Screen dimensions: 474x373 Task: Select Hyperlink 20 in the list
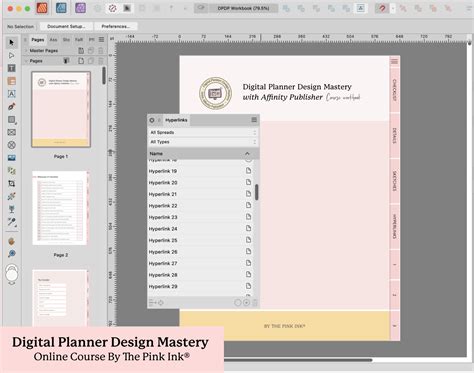point(200,182)
